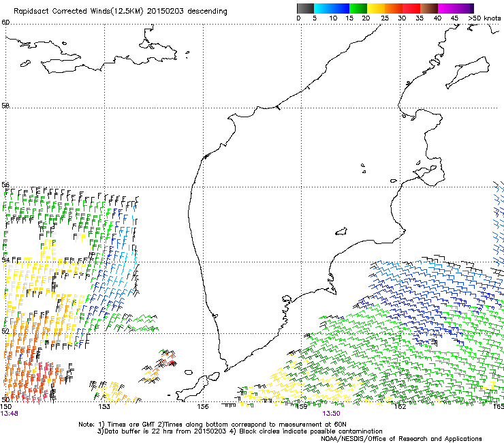Screen dimensions: 504x443
Task: Click the word 'descending' in the title
Action: click(207, 12)
